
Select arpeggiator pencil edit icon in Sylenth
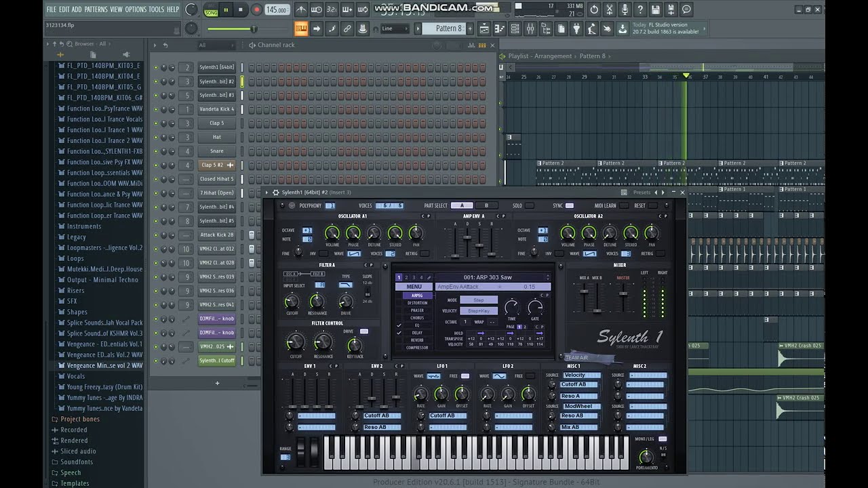(x=429, y=277)
